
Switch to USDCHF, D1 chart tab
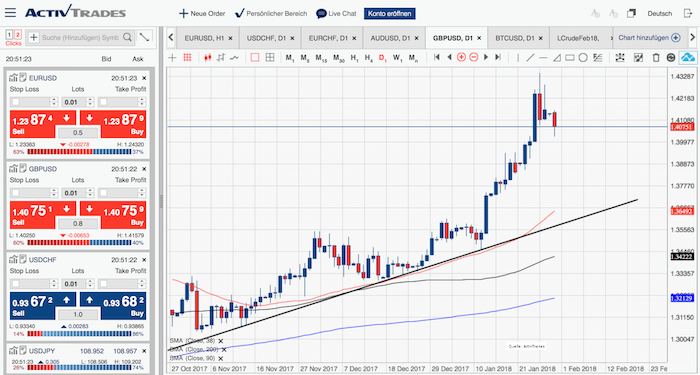[270, 38]
